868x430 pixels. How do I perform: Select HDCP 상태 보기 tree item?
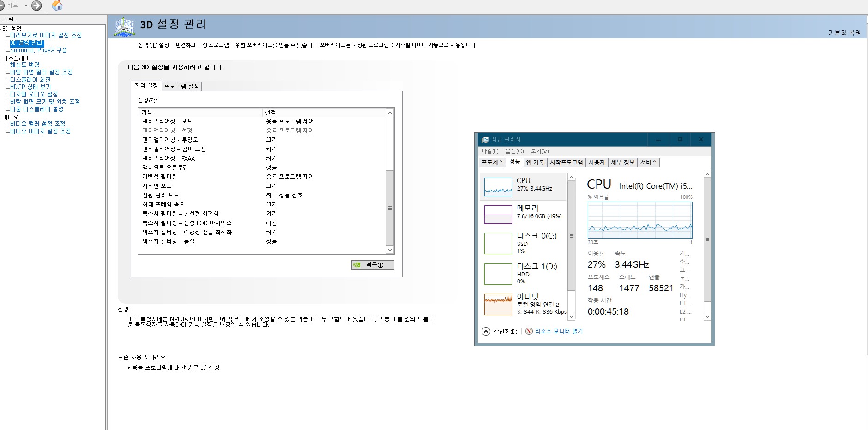click(30, 87)
